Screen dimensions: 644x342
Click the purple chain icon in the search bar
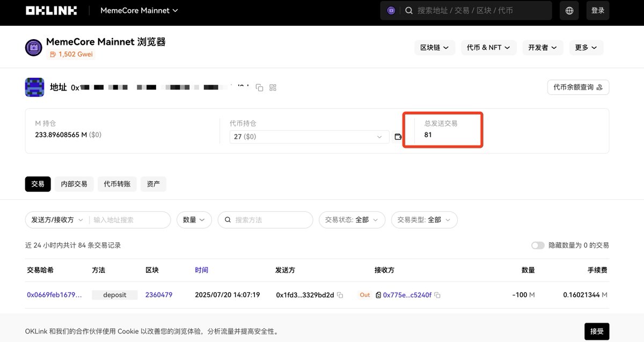click(x=391, y=11)
